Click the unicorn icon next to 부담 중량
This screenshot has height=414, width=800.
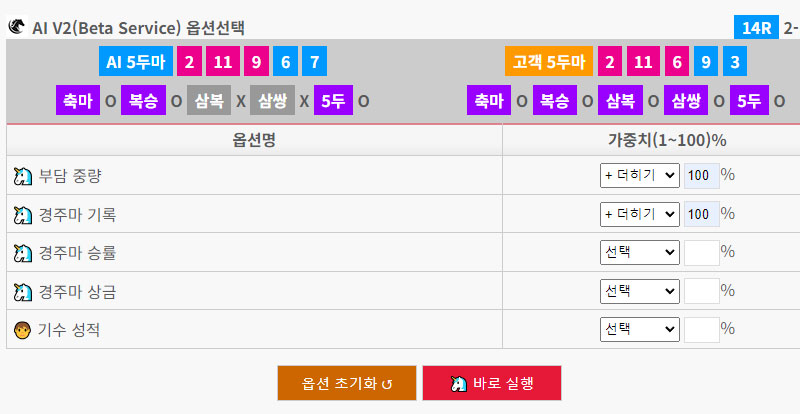point(22,177)
